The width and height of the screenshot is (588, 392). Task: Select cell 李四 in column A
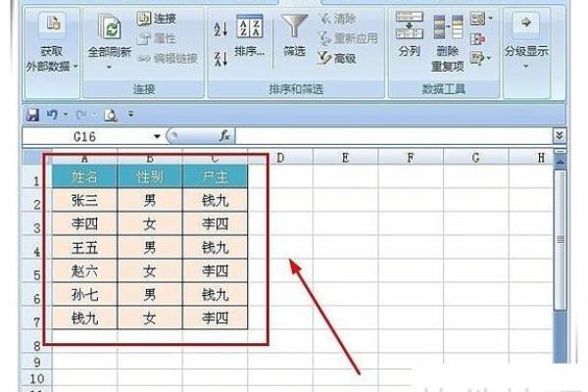(84, 224)
